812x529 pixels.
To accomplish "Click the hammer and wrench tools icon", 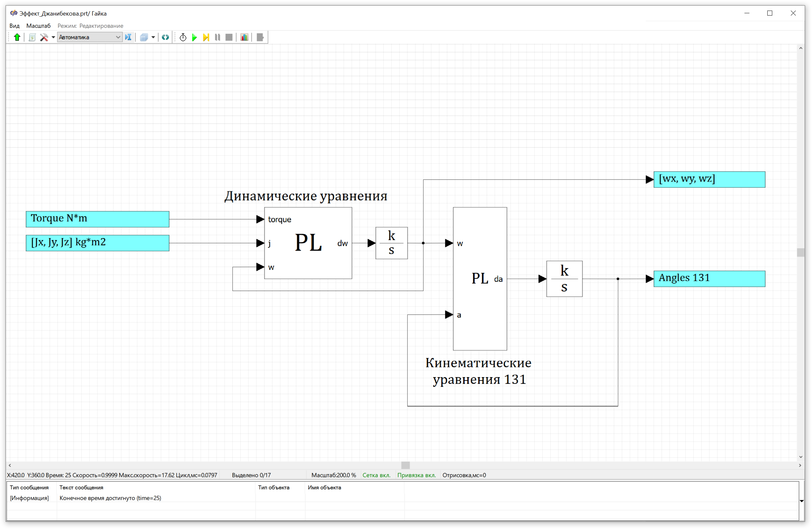I will pyautogui.click(x=44, y=37).
